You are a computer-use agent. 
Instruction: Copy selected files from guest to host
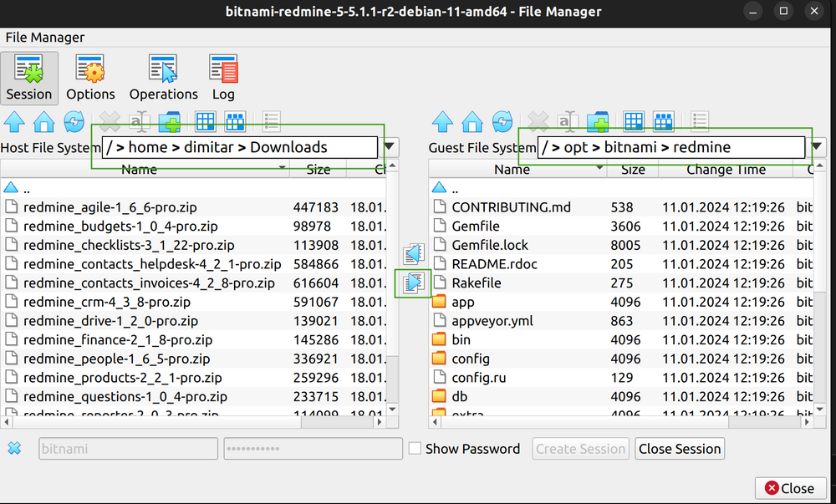413,254
